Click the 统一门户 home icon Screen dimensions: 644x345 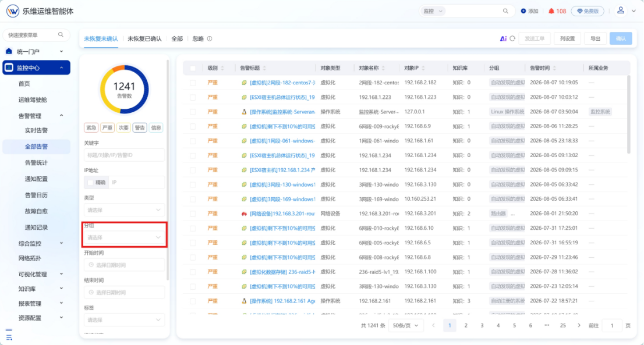(9, 51)
